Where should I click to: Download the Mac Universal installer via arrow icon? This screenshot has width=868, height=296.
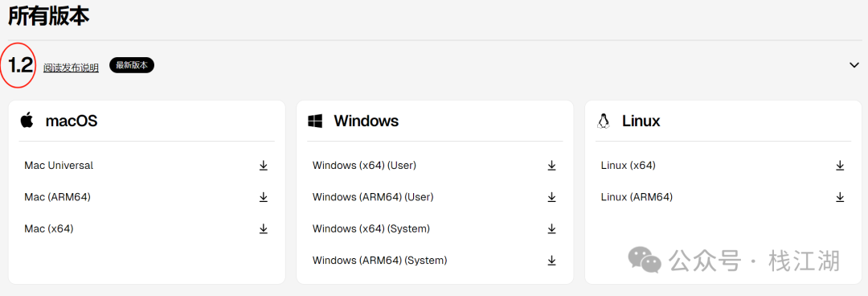pos(264,165)
